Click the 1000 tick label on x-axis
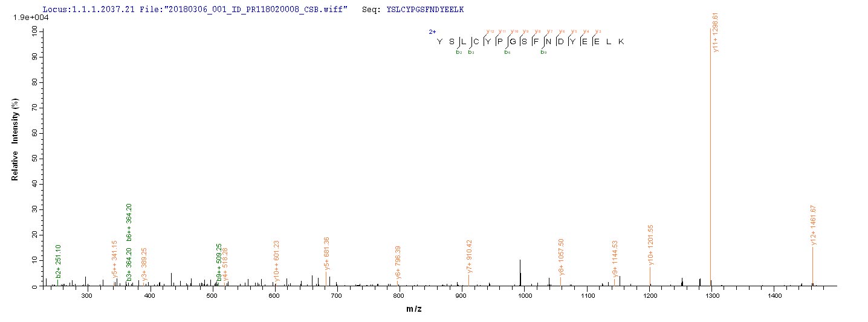This screenshot has width=868, height=322. (525, 296)
